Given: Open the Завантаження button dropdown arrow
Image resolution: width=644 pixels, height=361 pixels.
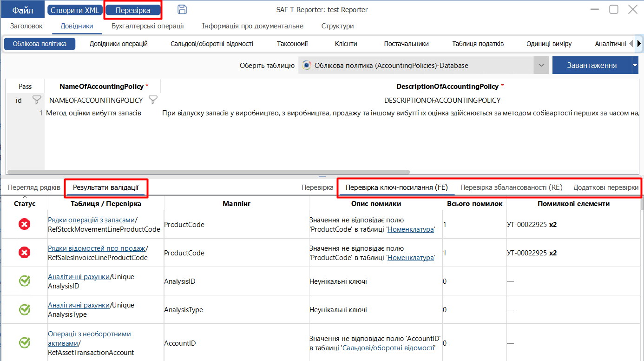Looking at the screenshot, I should click(x=635, y=66).
